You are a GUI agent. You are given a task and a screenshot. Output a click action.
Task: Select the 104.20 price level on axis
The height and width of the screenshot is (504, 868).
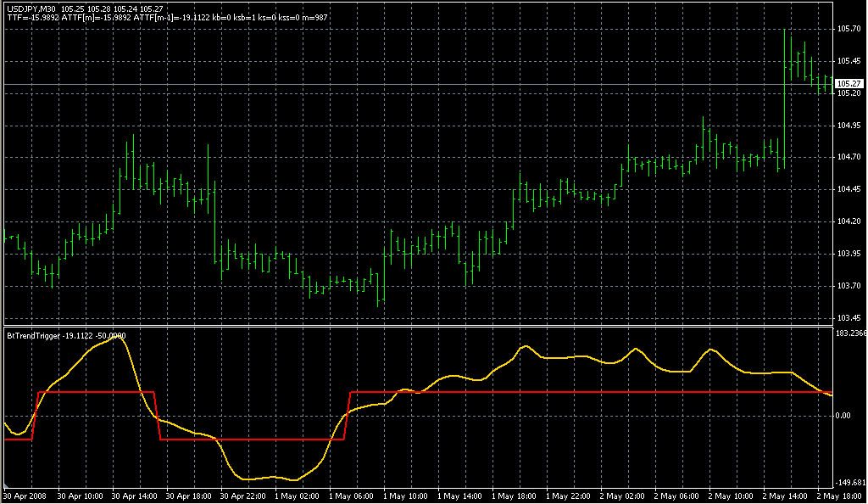849,221
